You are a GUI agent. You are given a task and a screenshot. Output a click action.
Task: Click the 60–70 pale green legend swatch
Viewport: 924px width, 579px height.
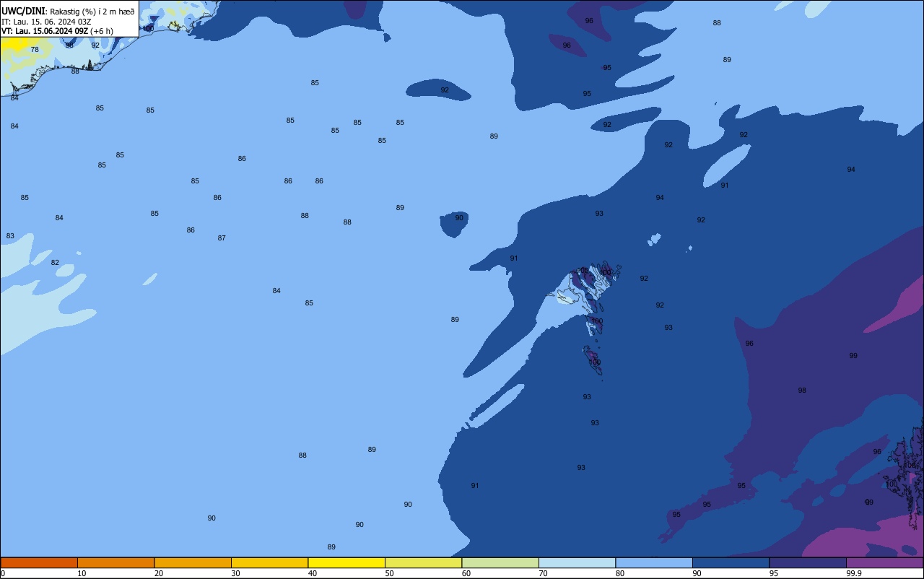tap(500, 562)
